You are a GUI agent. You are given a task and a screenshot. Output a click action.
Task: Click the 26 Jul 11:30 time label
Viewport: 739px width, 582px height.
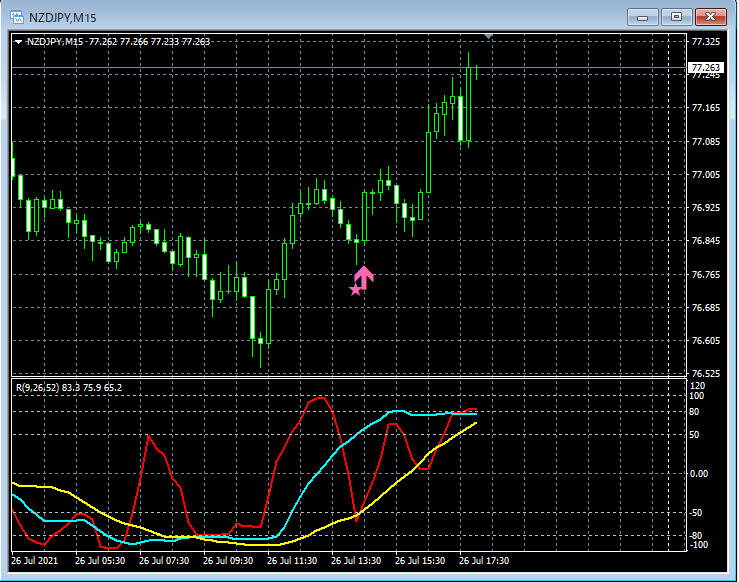[x=292, y=561]
